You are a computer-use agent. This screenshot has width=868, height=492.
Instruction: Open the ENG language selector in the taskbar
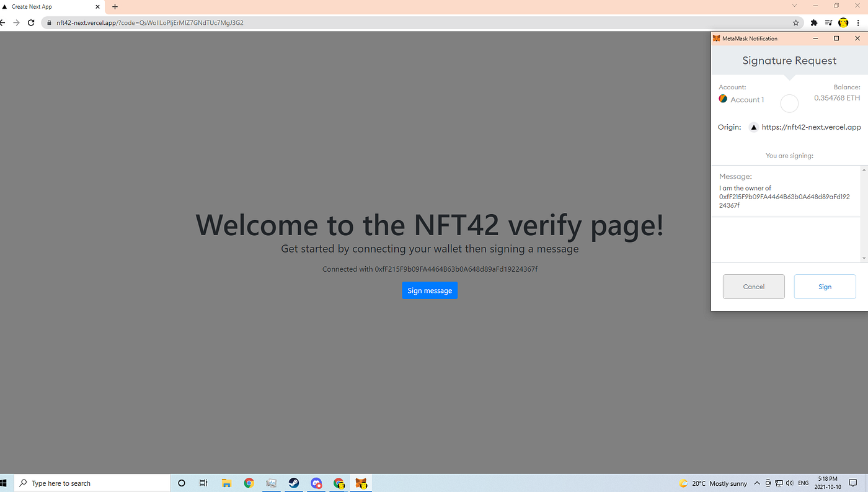point(803,483)
